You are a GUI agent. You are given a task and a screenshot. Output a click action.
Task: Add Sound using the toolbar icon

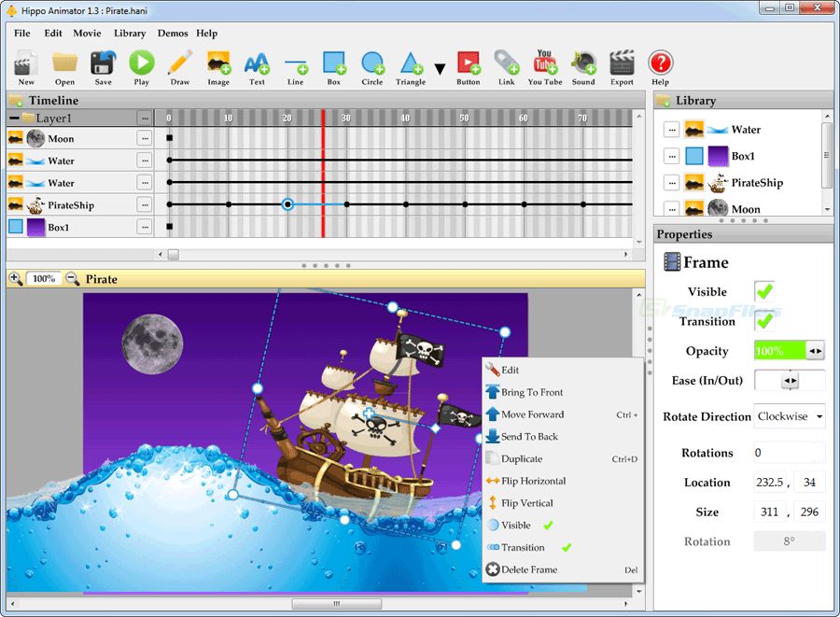pyautogui.click(x=583, y=63)
